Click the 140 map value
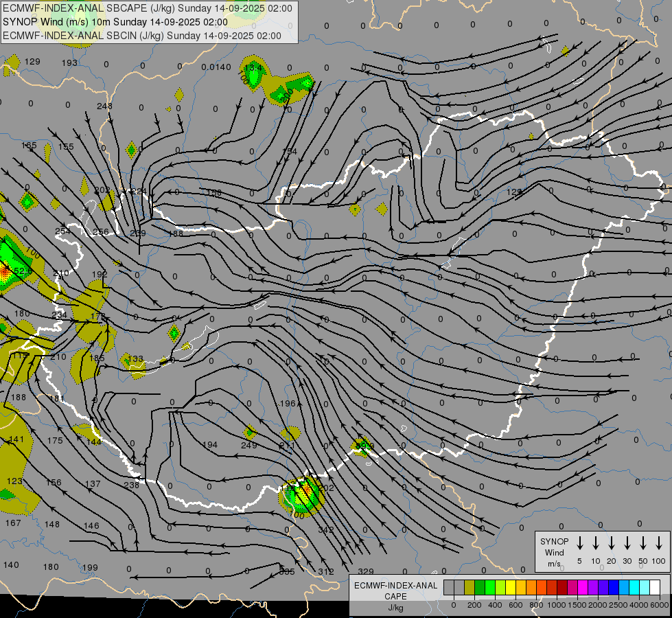672x618 pixels. pos(11,565)
